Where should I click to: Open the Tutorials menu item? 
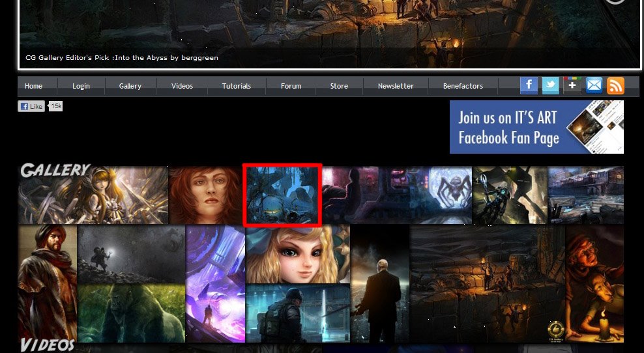coord(237,86)
